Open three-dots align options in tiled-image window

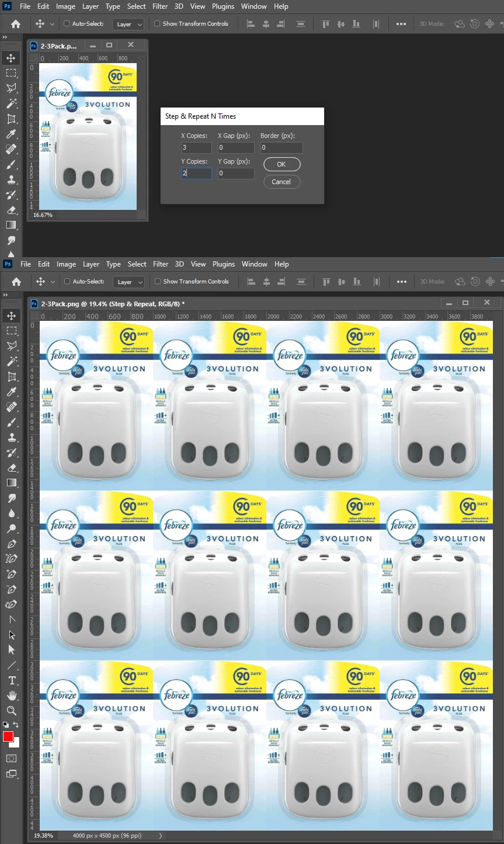(402, 282)
